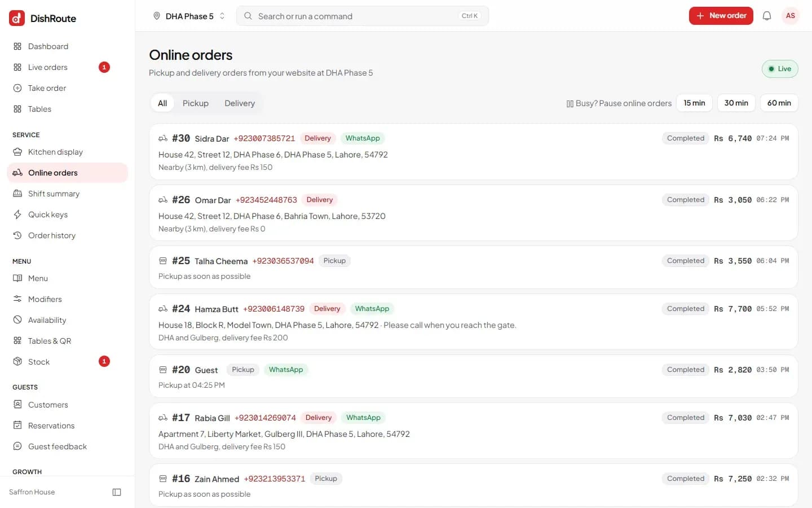Open the Tables page

coord(68,109)
